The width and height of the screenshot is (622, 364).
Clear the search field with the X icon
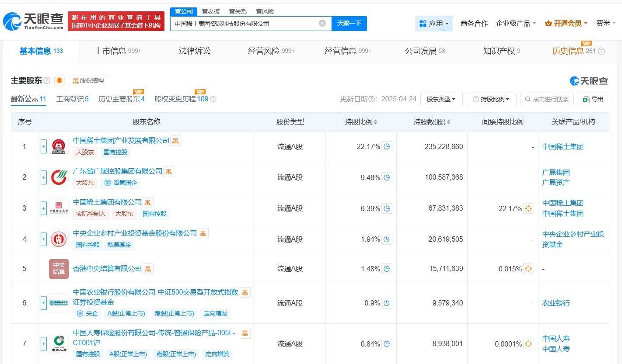pyautogui.click(x=322, y=23)
